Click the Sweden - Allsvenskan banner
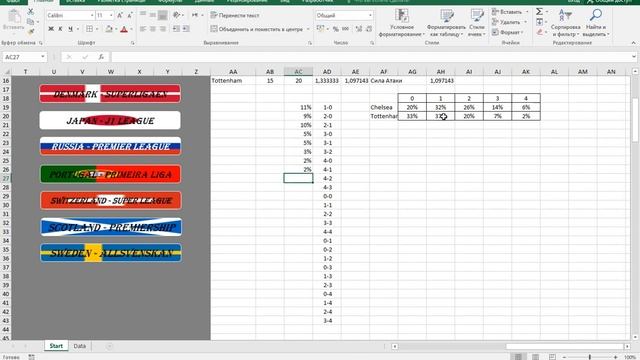This screenshot has height=360, width=640. pos(111,253)
